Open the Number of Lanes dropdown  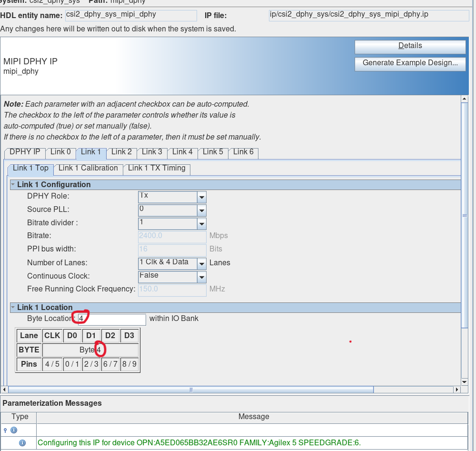202,264
